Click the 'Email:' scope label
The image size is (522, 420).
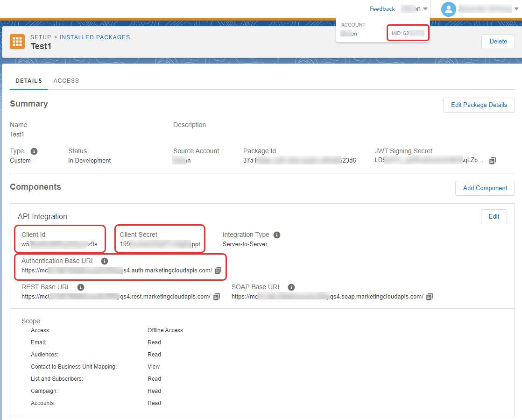(38, 342)
